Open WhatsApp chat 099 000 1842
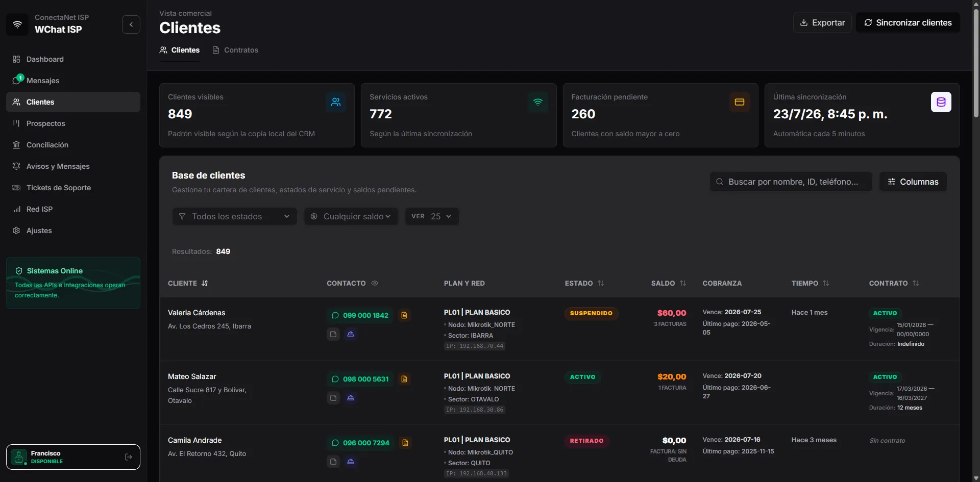 tap(360, 315)
